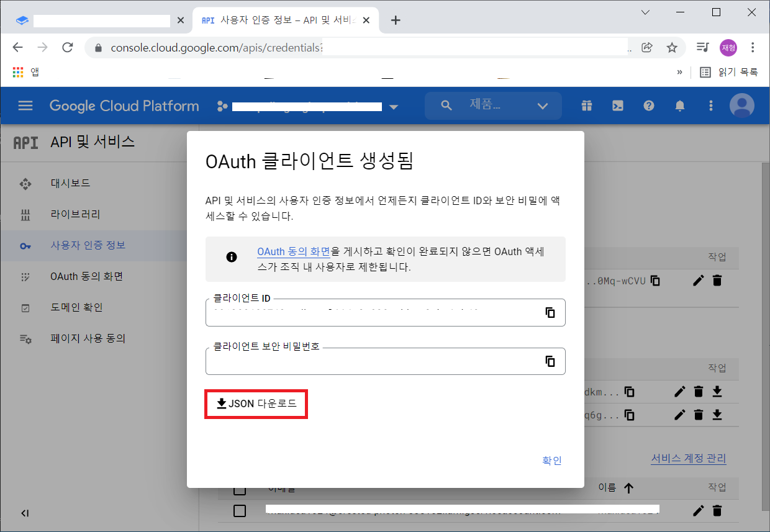The image size is (770, 532).
Task: Open the tab search dropdown arrow
Action: (645, 12)
